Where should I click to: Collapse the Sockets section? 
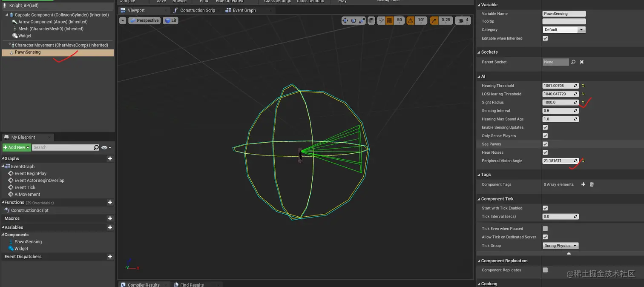(479, 52)
